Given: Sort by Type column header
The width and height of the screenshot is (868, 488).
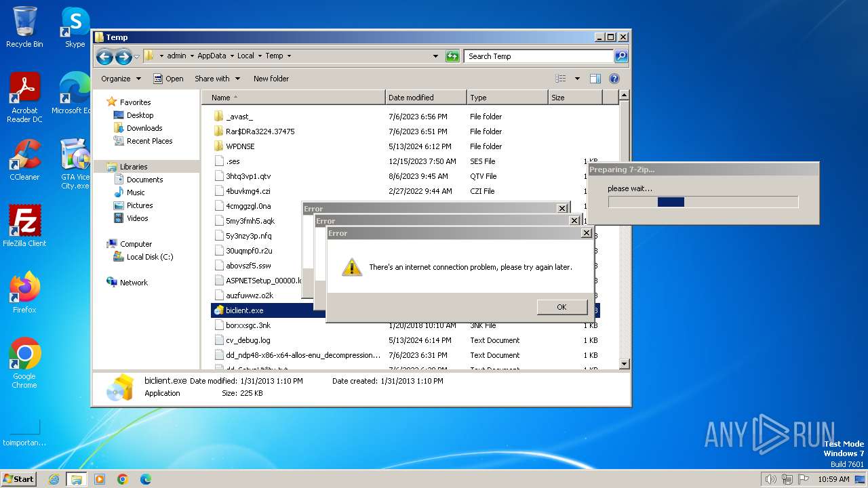Looking at the screenshot, I should 507,98.
